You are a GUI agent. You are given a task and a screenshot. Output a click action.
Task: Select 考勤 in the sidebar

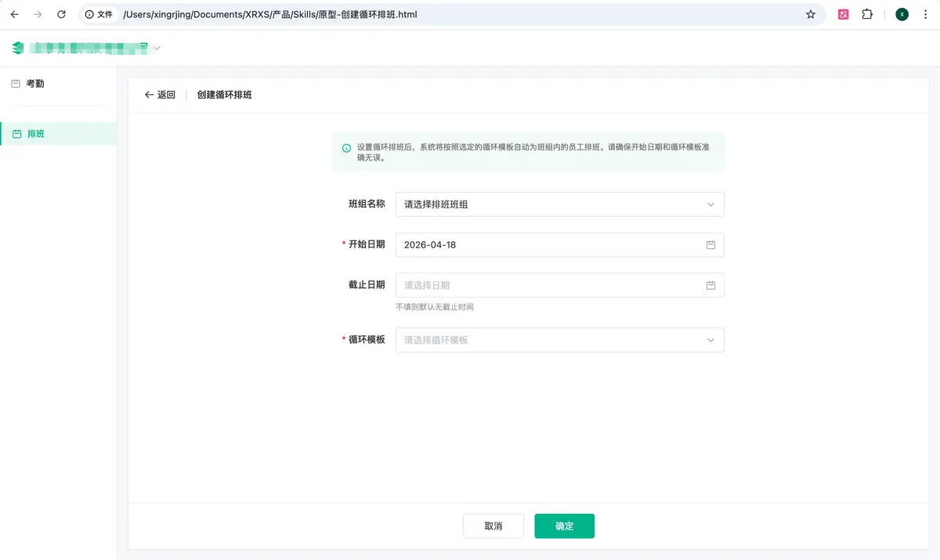pos(35,84)
